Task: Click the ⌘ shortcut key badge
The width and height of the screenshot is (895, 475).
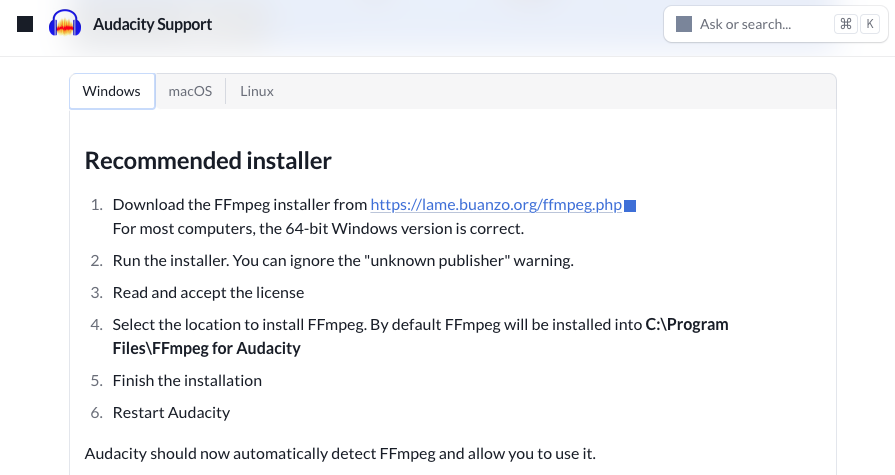Action: click(x=846, y=24)
